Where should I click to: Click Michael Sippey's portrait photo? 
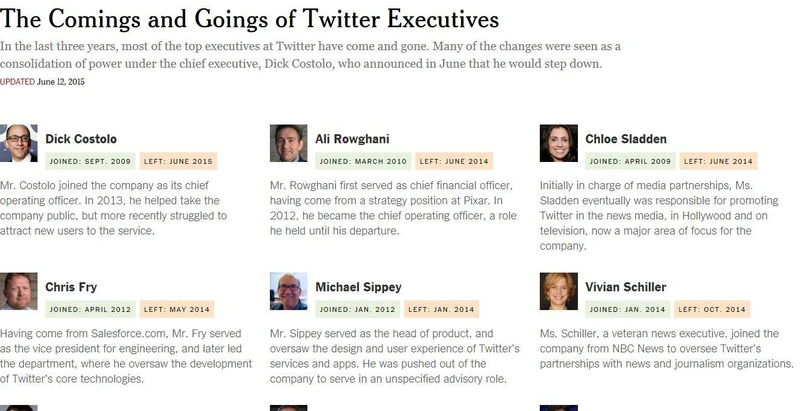(289, 291)
